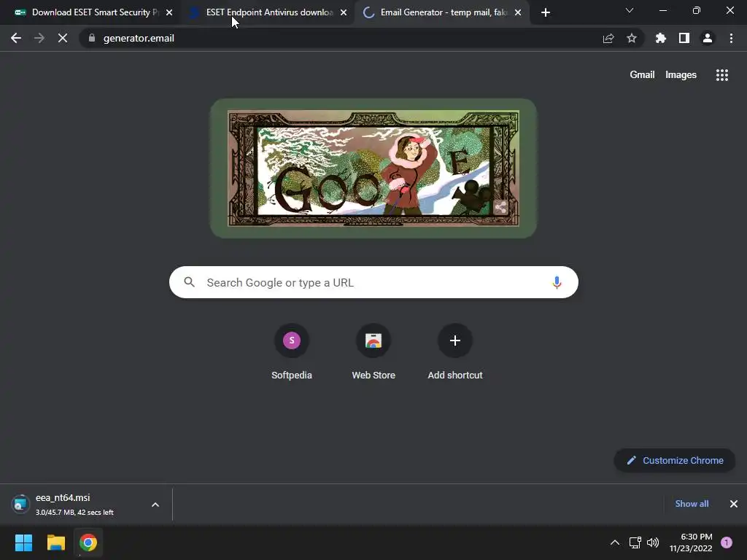The image size is (747, 560).
Task: Toggle the Chrome side panel
Action: 684,38
